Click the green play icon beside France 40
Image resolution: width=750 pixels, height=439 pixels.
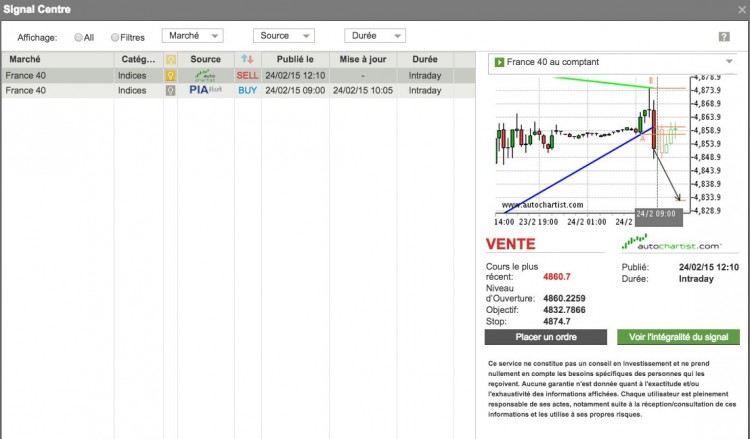(499, 62)
